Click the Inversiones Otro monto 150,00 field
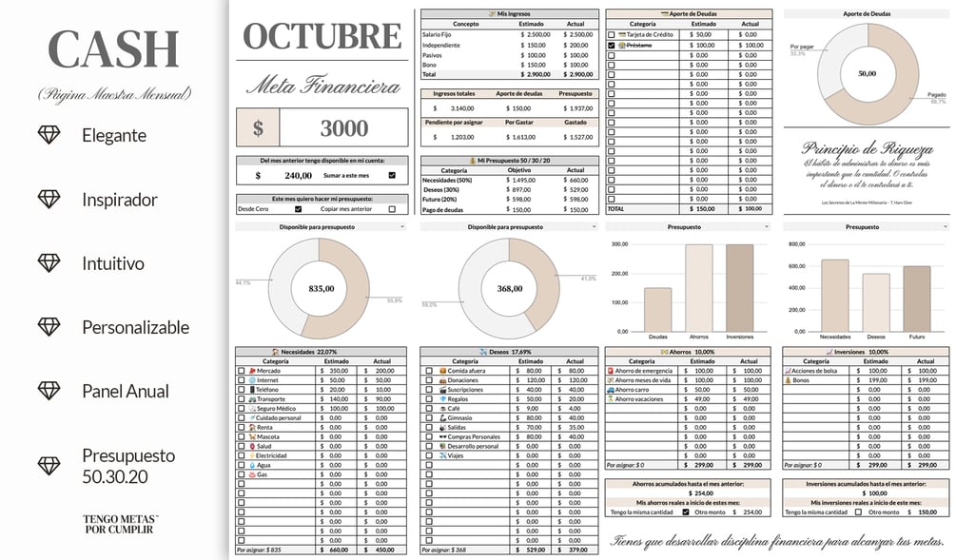 coord(927,512)
